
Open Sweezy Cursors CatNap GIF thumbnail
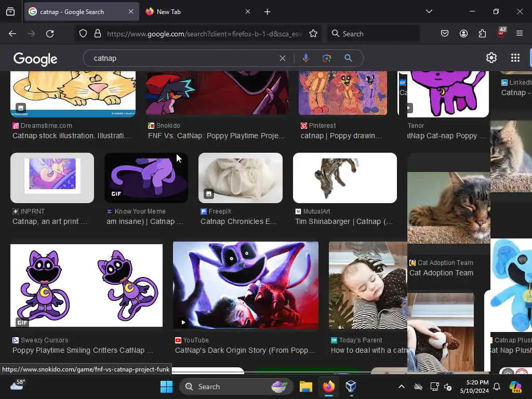87,285
